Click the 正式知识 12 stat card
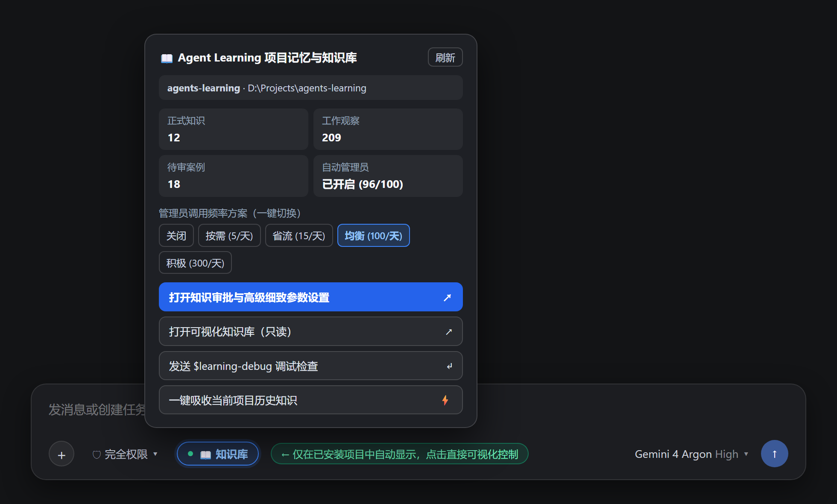Screen dimensions: 837x504 point(233,129)
